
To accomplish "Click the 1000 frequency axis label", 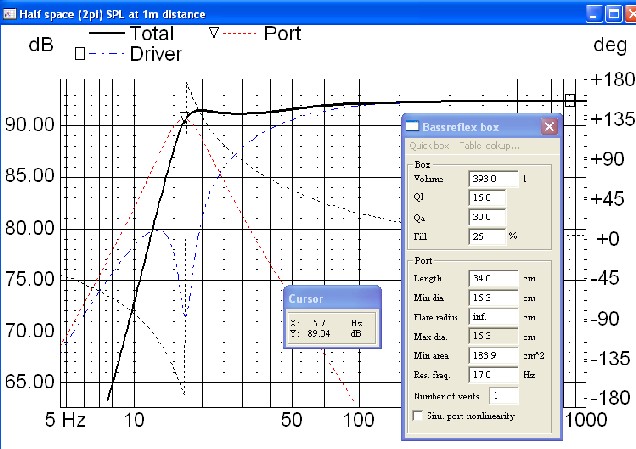I will pyautogui.click(x=586, y=420).
